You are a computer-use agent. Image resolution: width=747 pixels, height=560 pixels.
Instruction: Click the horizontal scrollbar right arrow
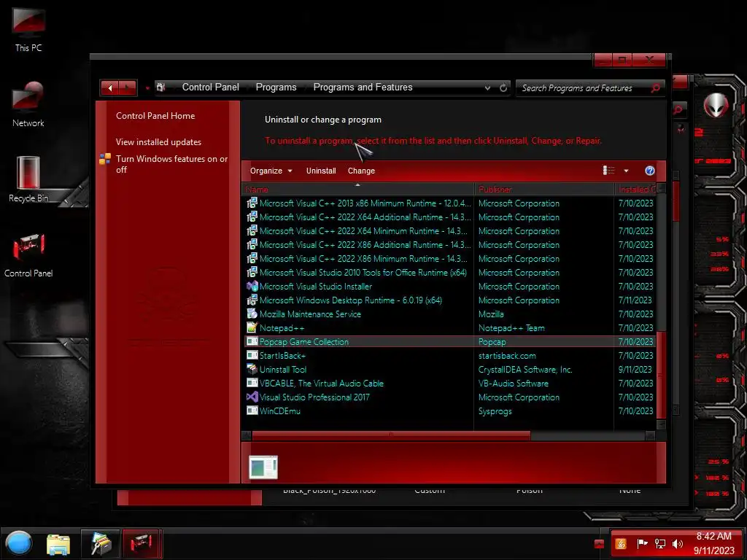(650, 435)
